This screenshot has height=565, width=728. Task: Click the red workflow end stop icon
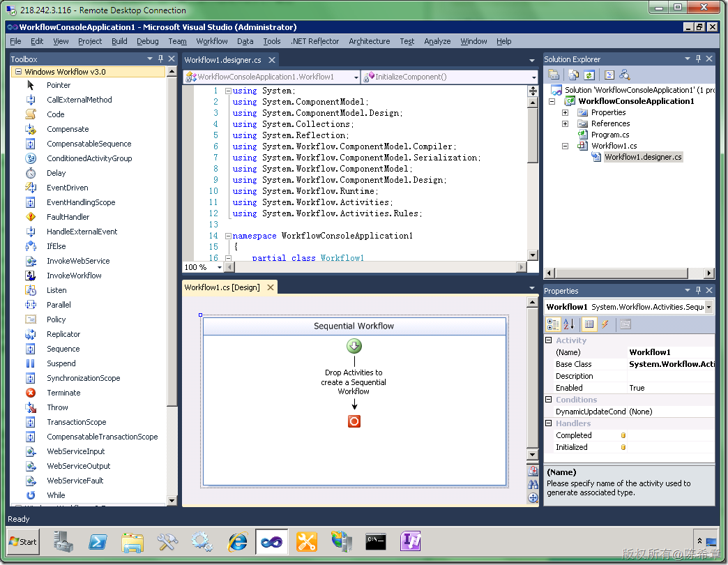pyautogui.click(x=354, y=421)
